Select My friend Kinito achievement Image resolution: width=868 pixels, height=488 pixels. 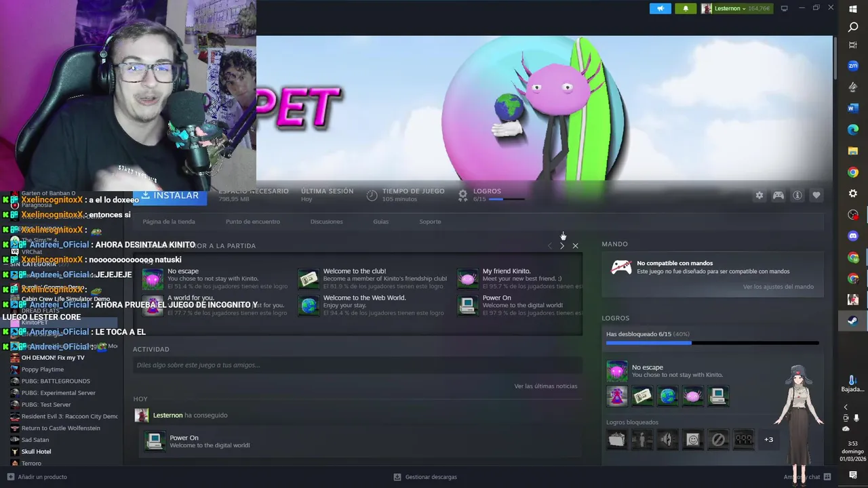click(519, 279)
